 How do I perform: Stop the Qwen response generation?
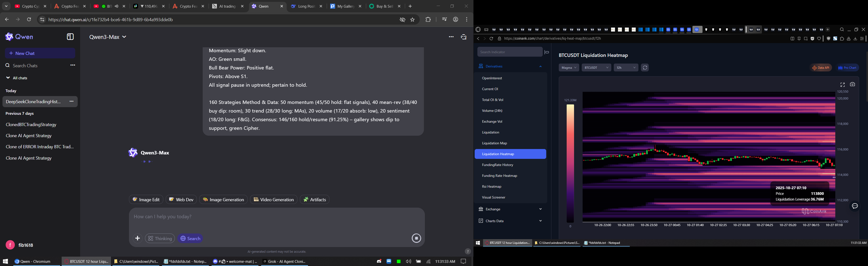(416, 238)
